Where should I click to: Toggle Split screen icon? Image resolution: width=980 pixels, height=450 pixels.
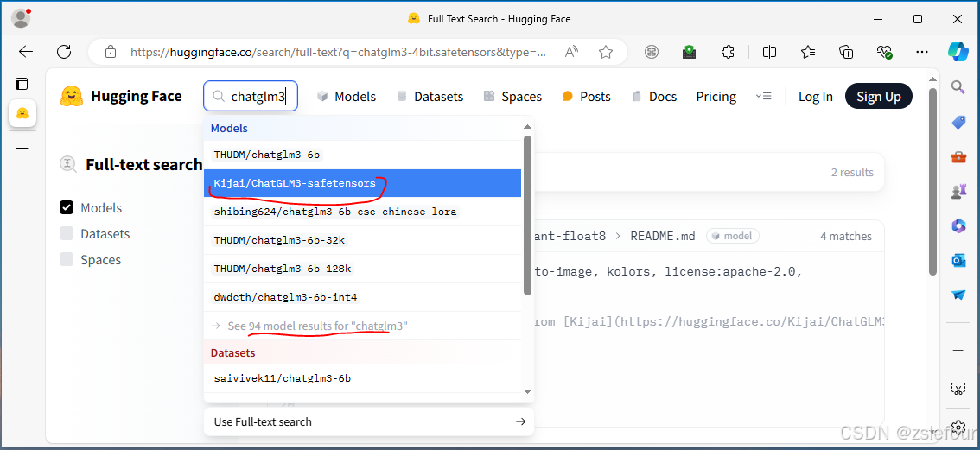click(769, 52)
